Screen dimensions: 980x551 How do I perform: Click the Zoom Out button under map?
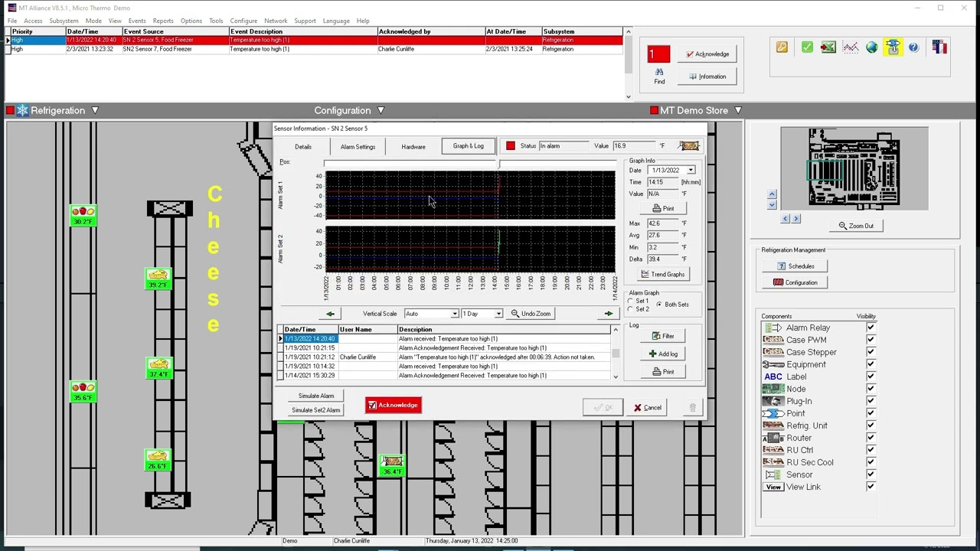point(855,226)
